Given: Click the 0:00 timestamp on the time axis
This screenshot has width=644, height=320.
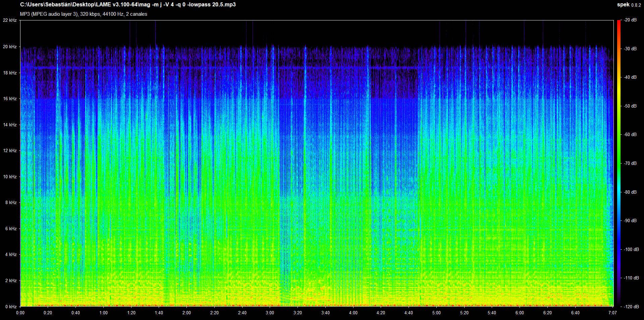Looking at the screenshot, I should click(x=21, y=313).
